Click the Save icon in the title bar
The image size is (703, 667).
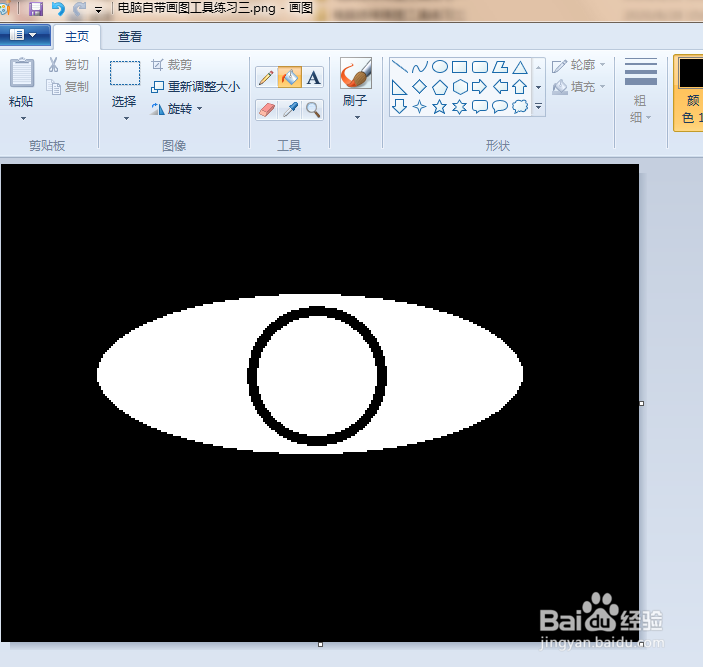click(x=36, y=9)
